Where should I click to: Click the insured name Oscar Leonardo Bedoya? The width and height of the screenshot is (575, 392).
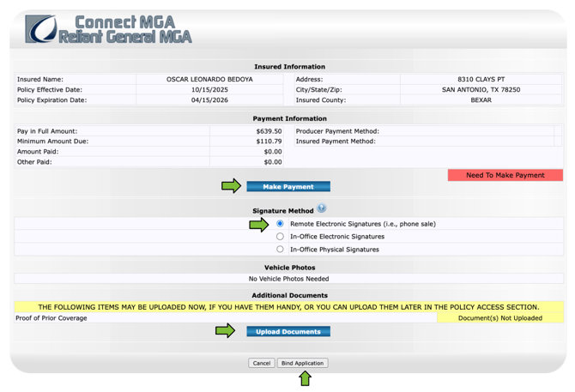tap(209, 79)
